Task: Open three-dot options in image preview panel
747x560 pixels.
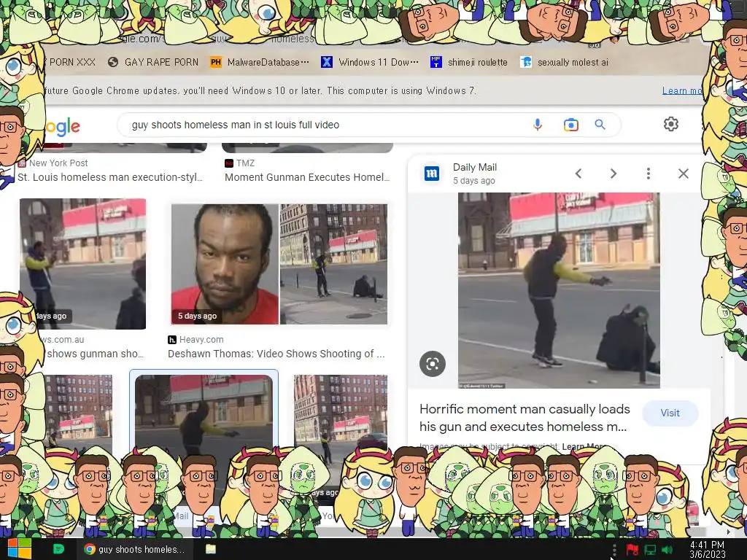Action: coord(649,174)
